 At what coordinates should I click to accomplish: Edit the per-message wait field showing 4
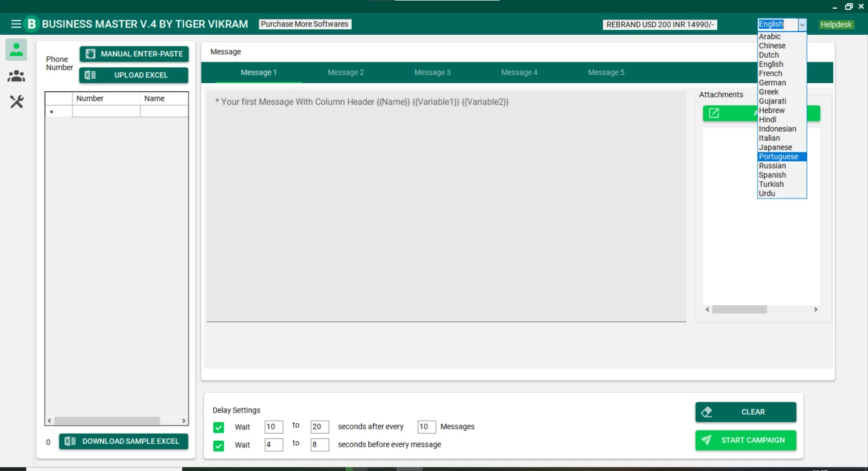click(273, 445)
